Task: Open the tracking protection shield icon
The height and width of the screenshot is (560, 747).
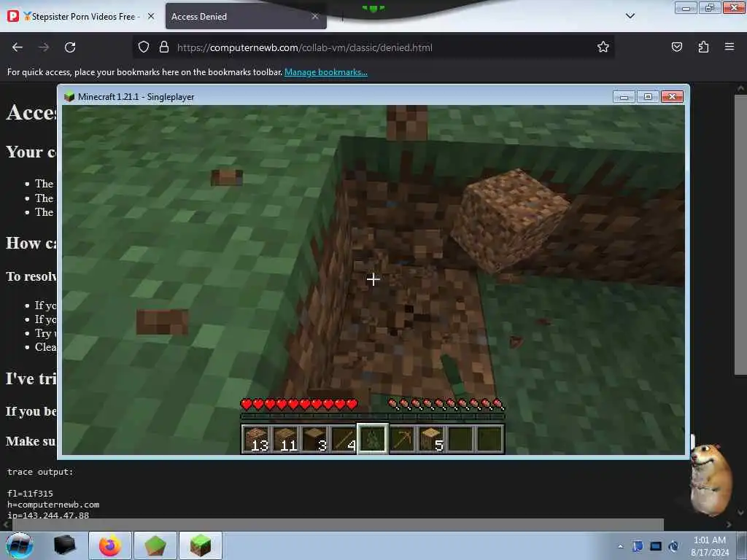Action: click(144, 47)
